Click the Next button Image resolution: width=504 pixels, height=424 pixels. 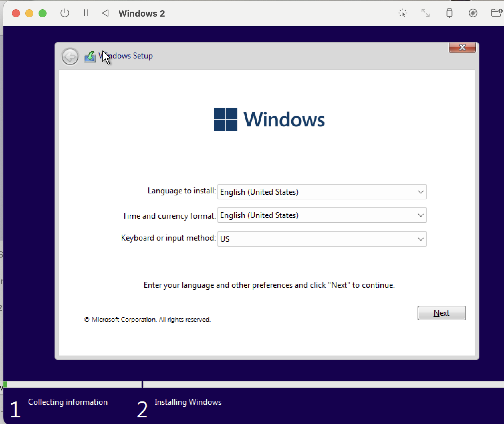441,313
